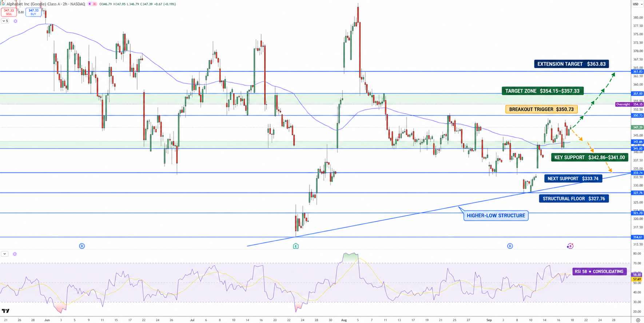This screenshot has height=323, width=644.
Task: Select the 327.76 price axis label
Action: click(x=637, y=193)
